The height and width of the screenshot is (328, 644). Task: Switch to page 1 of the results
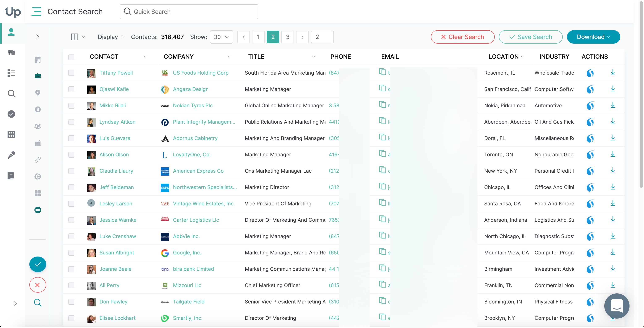[x=258, y=37]
